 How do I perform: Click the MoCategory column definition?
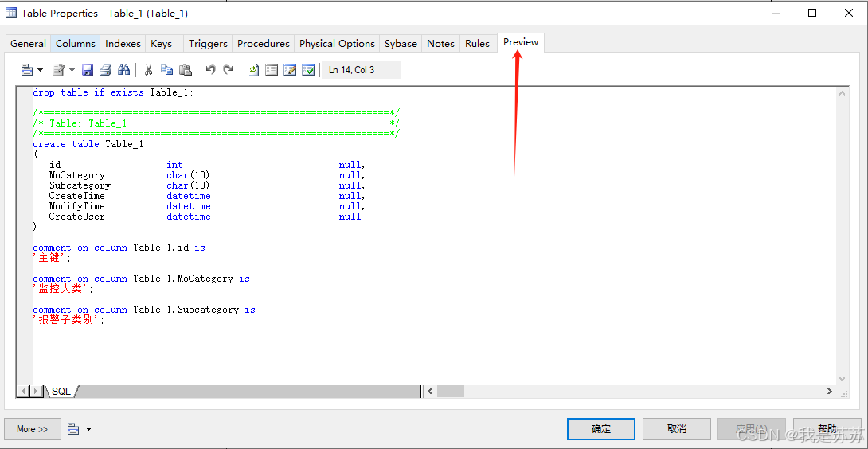pyautogui.click(x=207, y=175)
